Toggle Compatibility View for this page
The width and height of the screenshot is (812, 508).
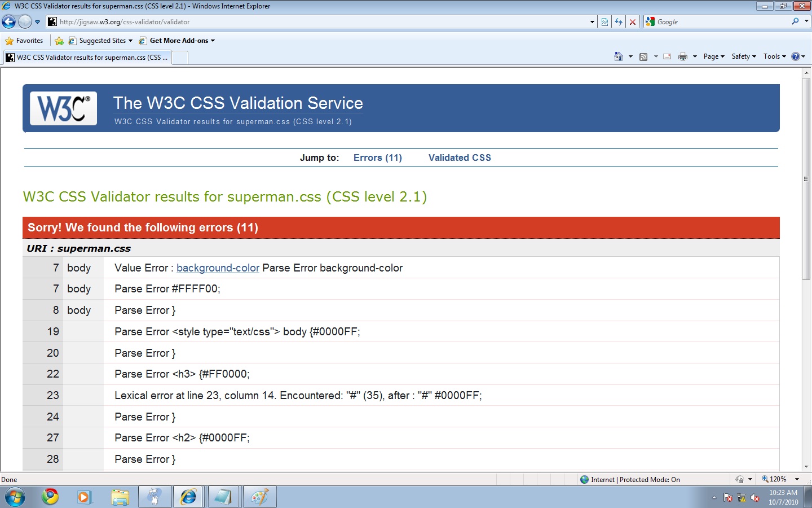tap(604, 22)
